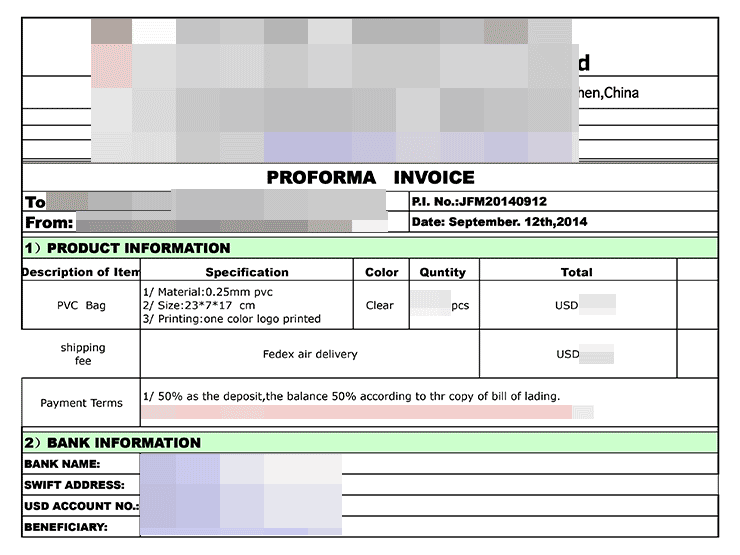The width and height of the screenshot is (740, 555).
Task: Click the Clear color cell
Action: pos(380,305)
